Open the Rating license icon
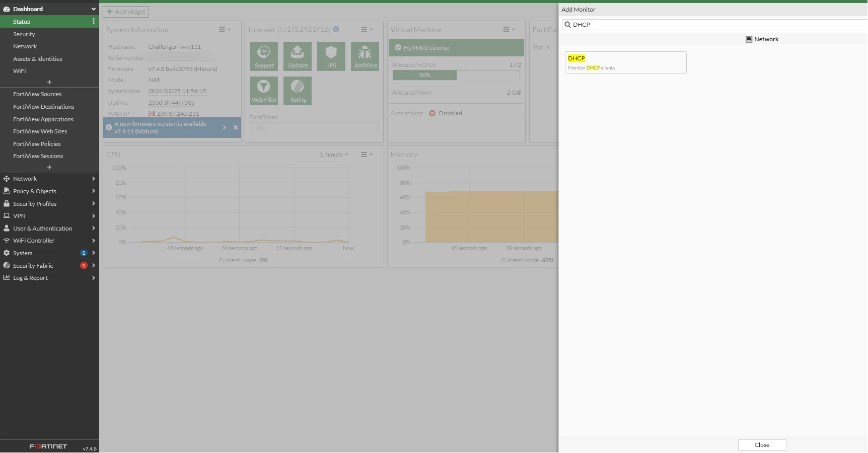This screenshot has height=453, width=868. [298, 91]
